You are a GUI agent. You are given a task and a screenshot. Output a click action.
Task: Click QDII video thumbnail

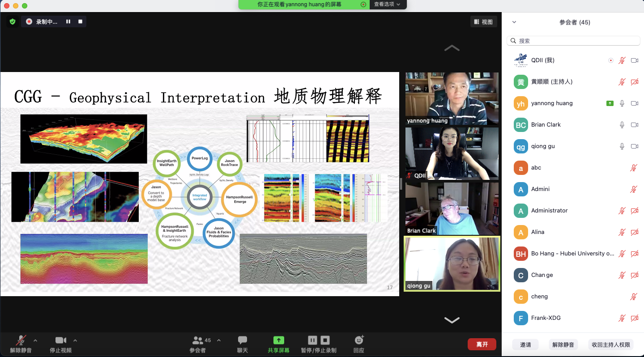click(452, 153)
